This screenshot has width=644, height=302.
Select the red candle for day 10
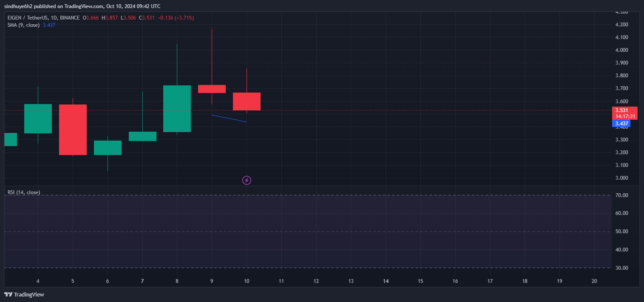[247, 102]
